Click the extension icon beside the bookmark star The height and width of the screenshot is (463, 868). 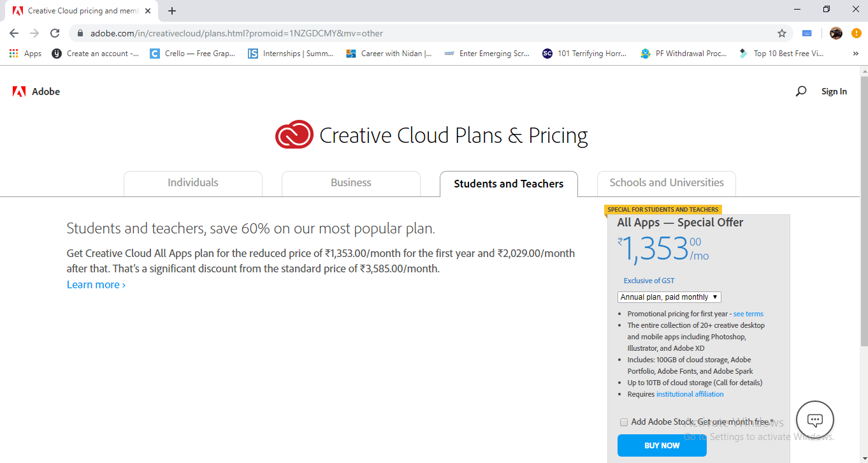pos(806,33)
